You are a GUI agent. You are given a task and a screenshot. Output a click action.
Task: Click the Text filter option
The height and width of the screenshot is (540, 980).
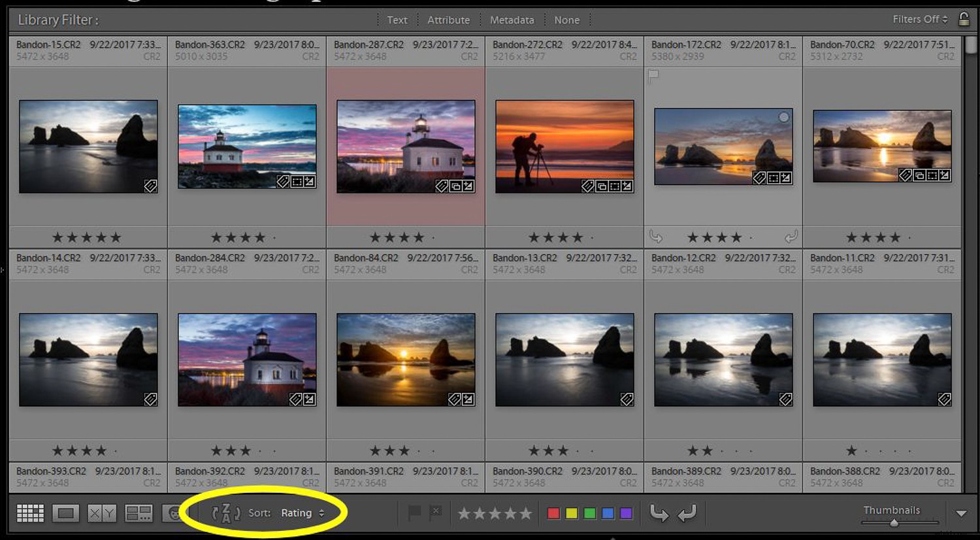[x=397, y=20]
